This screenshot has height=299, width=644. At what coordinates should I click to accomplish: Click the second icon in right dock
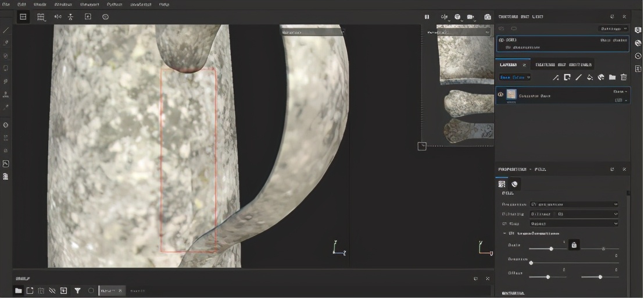[x=638, y=43]
